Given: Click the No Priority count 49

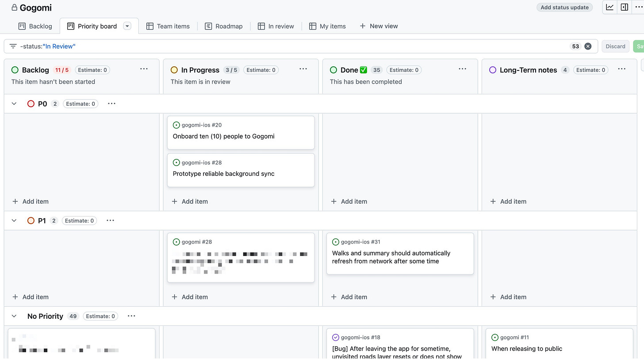Looking at the screenshot, I should point(73,316).
